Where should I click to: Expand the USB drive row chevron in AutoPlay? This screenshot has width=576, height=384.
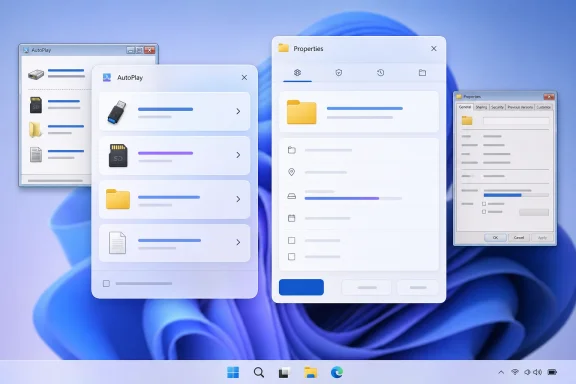coord(238,111)
